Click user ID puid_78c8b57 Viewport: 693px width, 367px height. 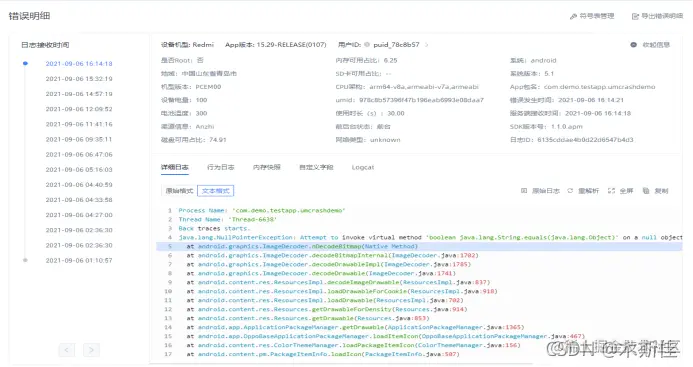pos(396,45)
